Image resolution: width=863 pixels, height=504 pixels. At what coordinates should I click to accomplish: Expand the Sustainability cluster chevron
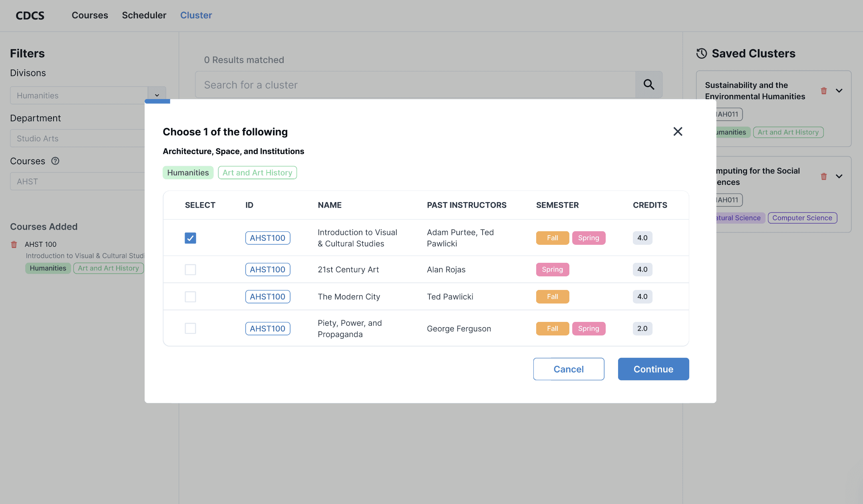click(x=839, y=91)
